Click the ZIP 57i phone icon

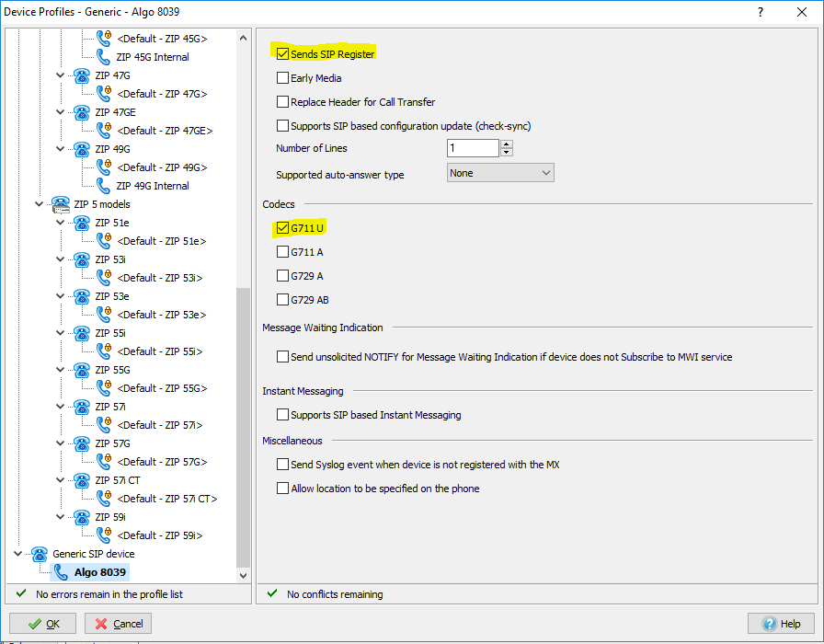pyautogui.click(x=82, y=407)
